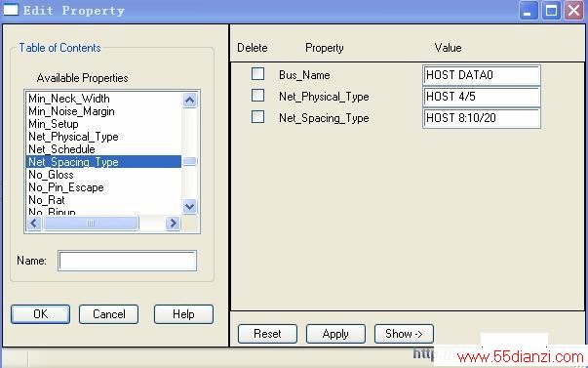The height and width of the screenshot is (368, 588).
Task: Select Net_Schedule in the list
Action: point(104,149)
